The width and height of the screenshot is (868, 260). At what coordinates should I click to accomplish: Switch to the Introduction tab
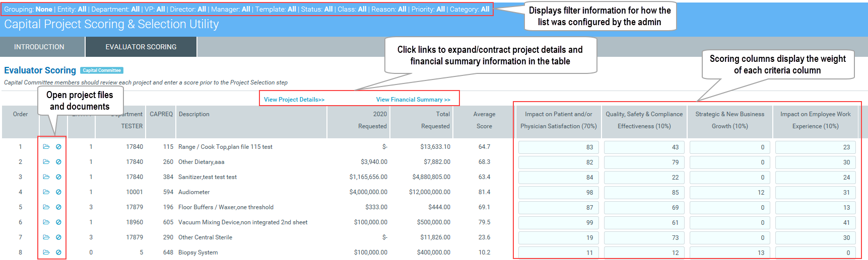39,47
